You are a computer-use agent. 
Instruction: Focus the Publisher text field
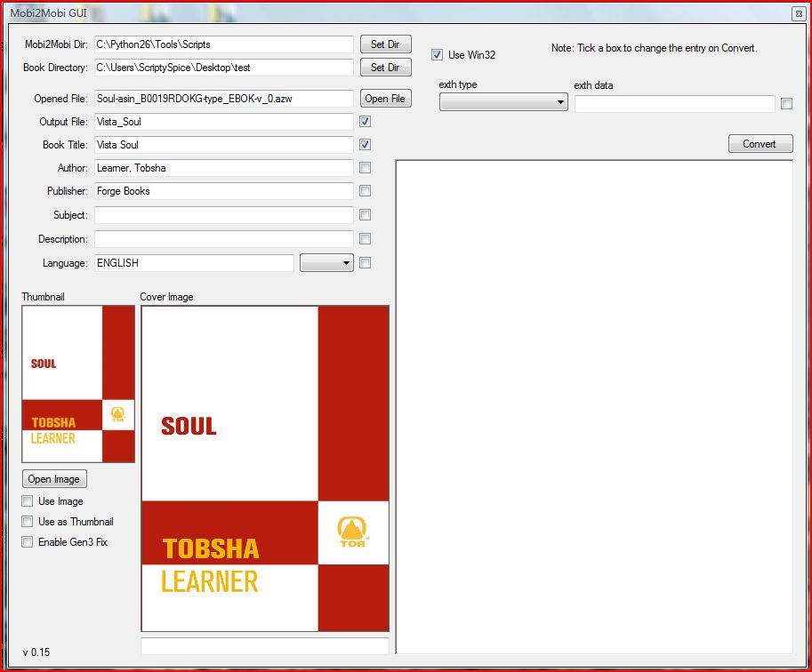[x=223, y=191]
